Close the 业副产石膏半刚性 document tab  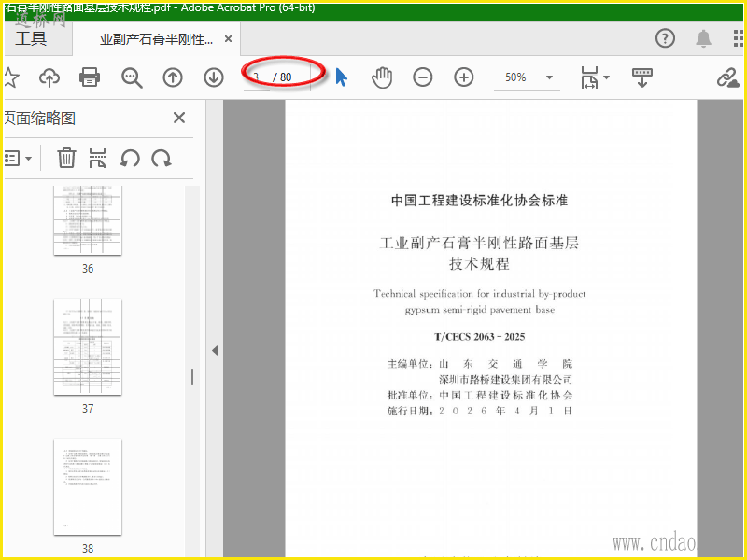click(229, 38)
